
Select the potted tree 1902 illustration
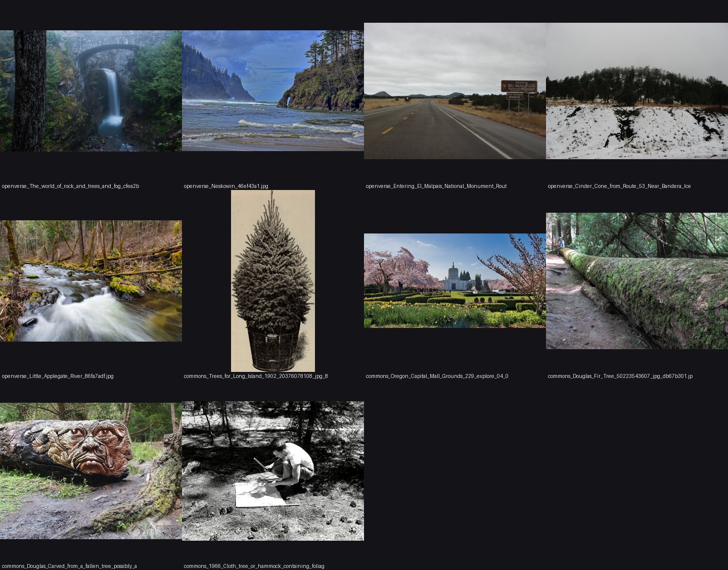coord(273,281)
